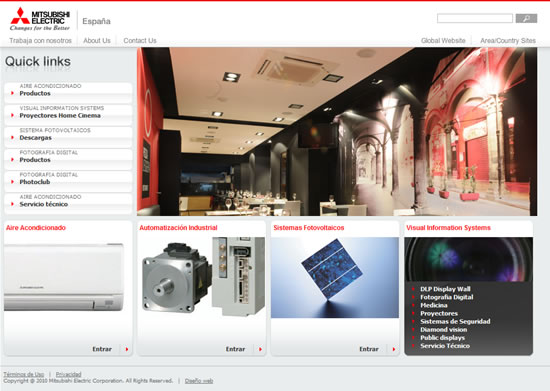Open Diseño web footer link

(x=199, y=380)
